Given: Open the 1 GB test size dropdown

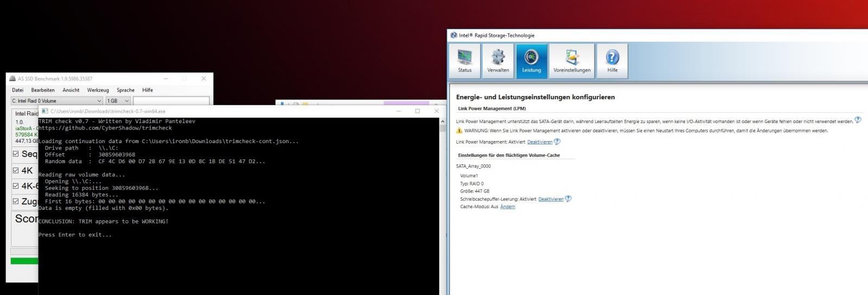Looking at the screenshot, I should [118, 101].
